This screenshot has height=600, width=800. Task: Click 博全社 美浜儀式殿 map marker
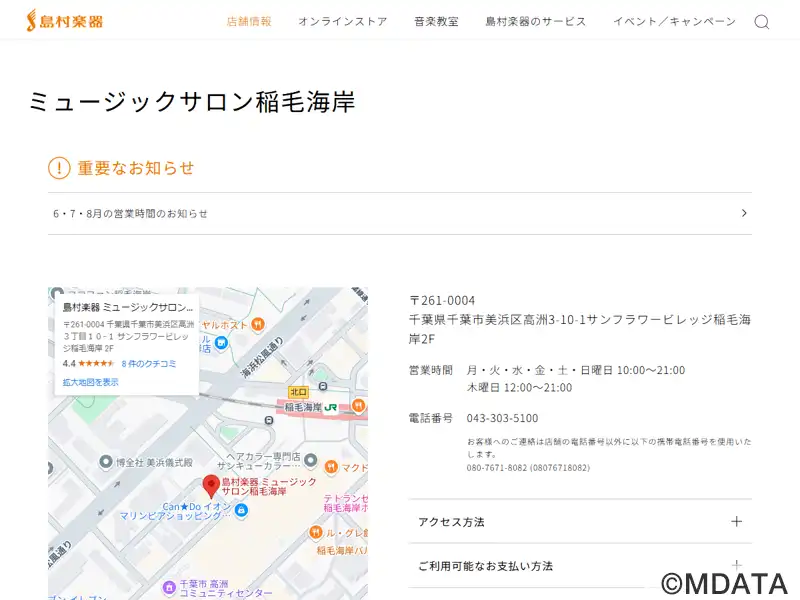[106, 462]
